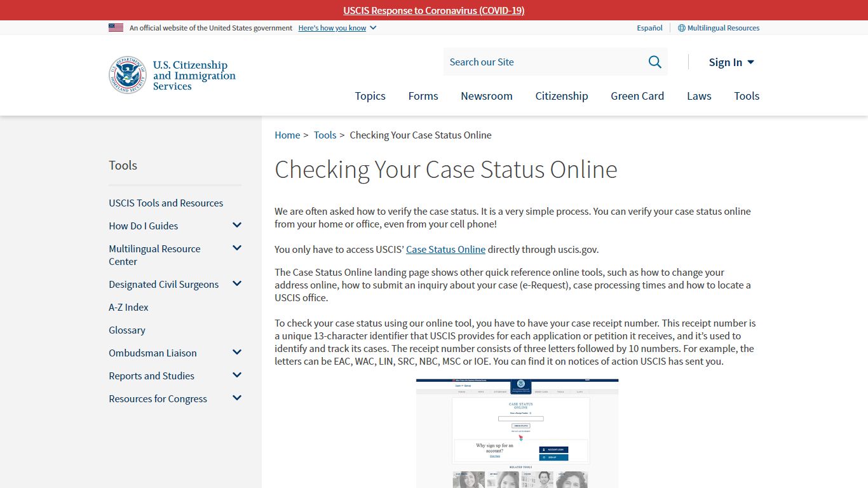Image resolution: width=868 pixels, height=488 pixels.
Task: Click the USCIS seal logo
Action: pyautogui.click(x=128, y=75)
